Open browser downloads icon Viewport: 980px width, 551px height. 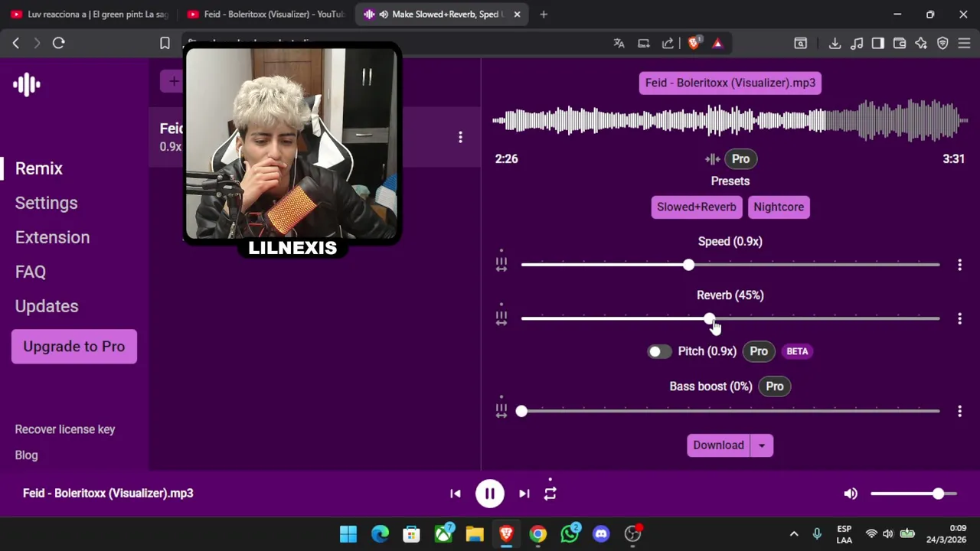coord(835,44)
